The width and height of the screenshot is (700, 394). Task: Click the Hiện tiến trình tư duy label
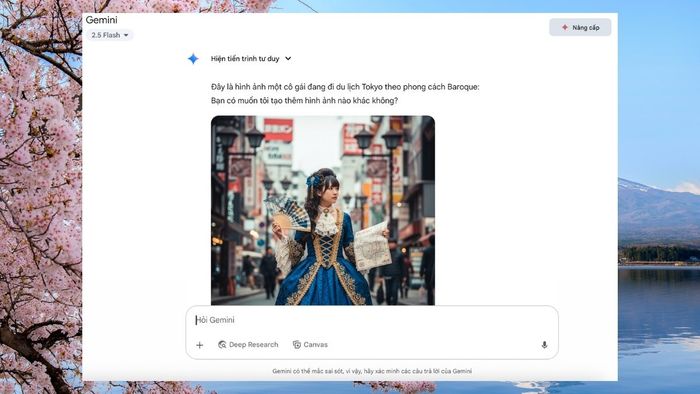[245, 58]
